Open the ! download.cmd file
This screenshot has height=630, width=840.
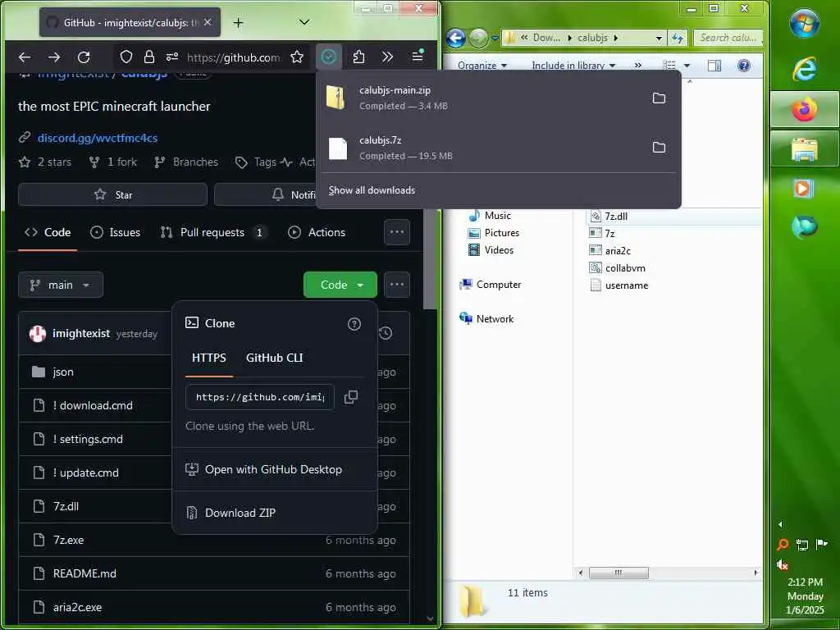click(x=93, y=405)
